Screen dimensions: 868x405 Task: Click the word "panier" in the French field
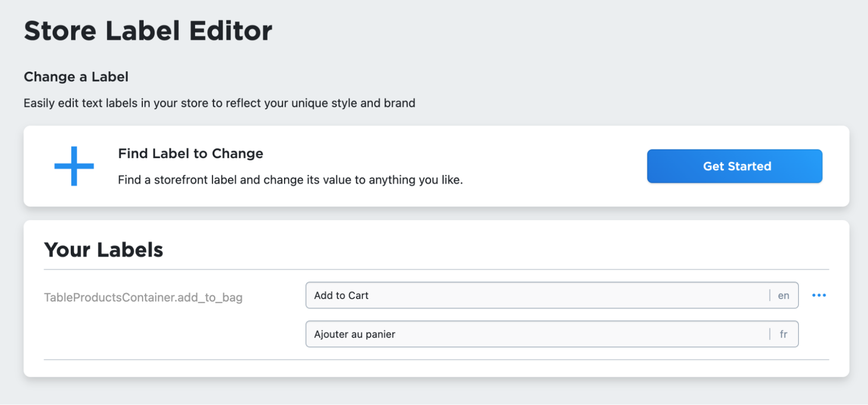tap(380, 334)
